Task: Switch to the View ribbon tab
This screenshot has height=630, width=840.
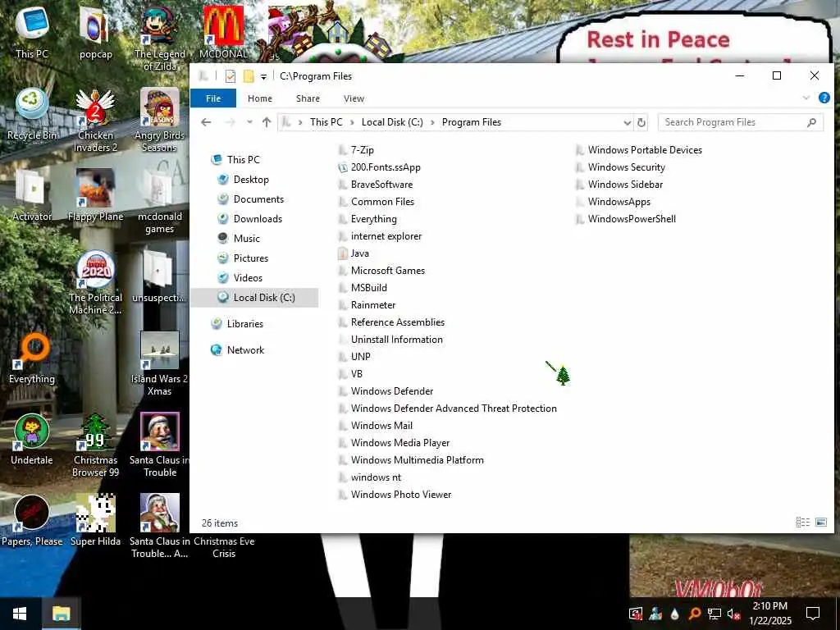Action: point(354,98)
